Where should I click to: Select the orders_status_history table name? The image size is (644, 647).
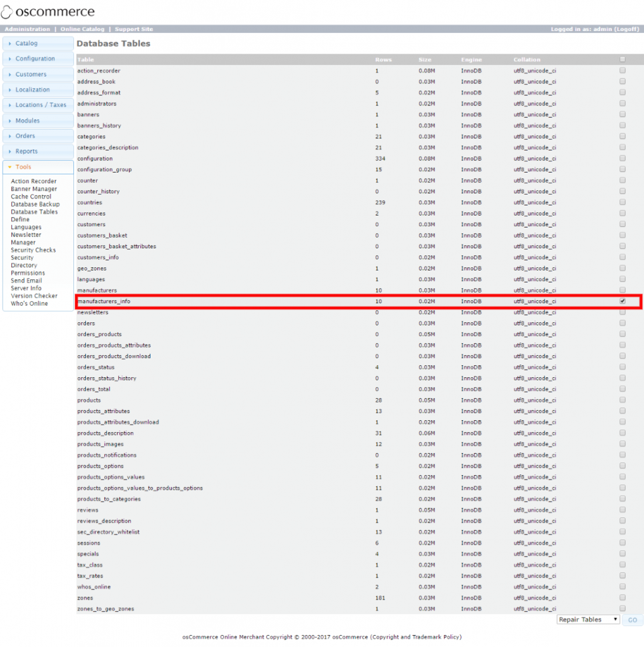point(107,378)
